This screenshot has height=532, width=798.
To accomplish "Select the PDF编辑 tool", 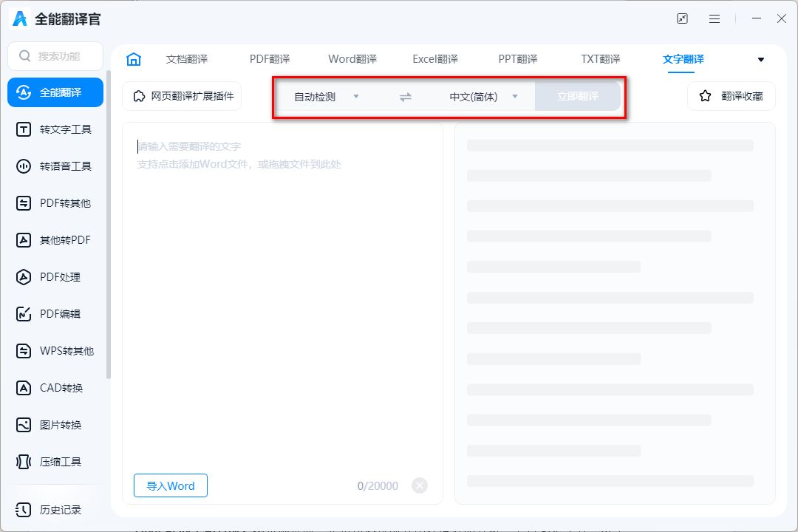I will point(55,314).
